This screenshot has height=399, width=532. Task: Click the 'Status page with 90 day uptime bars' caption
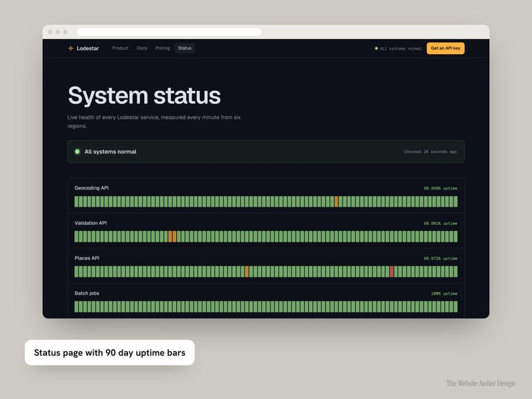[110, 353]
